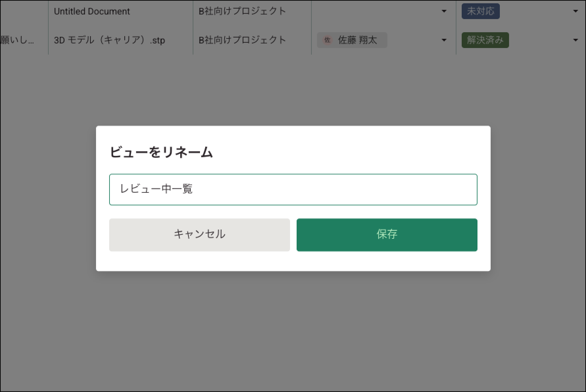586x392 pixels.
Task: Open status dropdown arrow beside 解決済み
Action: coord(575,40)
